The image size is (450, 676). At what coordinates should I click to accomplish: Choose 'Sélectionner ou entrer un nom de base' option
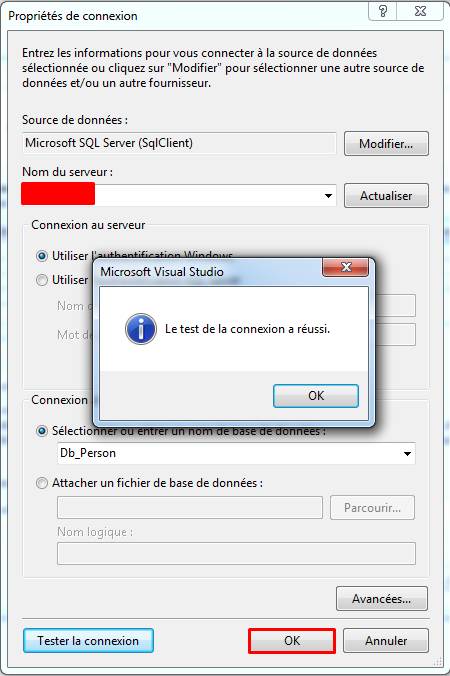point(41,431)
